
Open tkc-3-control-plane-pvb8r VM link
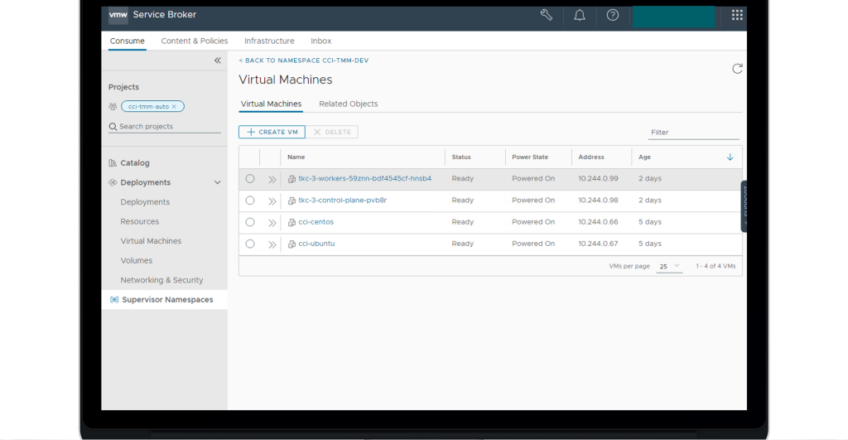click(x=342, y=200)
